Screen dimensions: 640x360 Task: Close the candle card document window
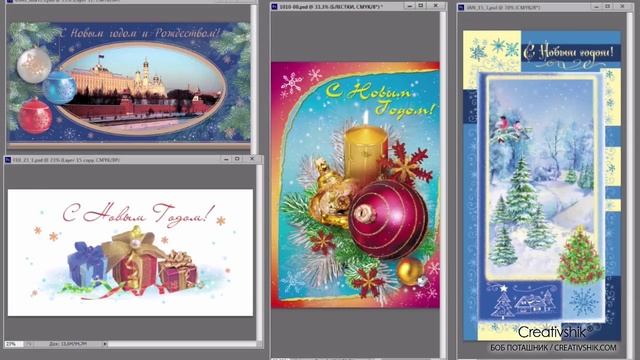[x=436, y=6]
